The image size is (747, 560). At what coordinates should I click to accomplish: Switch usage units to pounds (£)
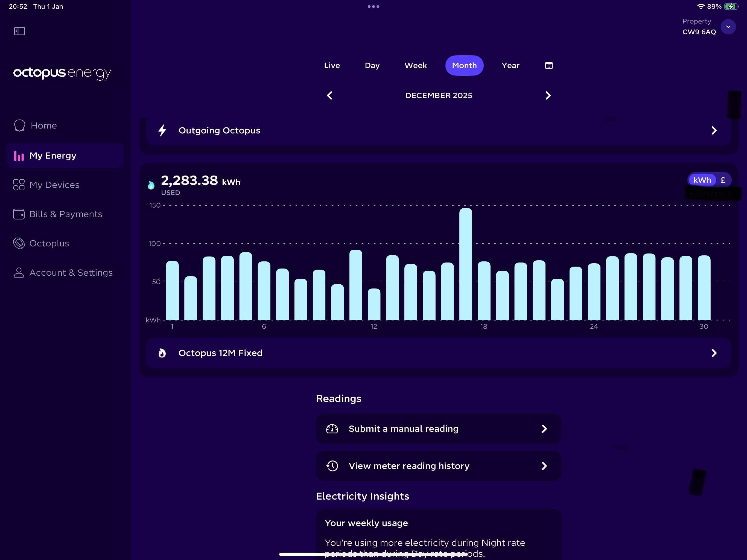point(723,180)
